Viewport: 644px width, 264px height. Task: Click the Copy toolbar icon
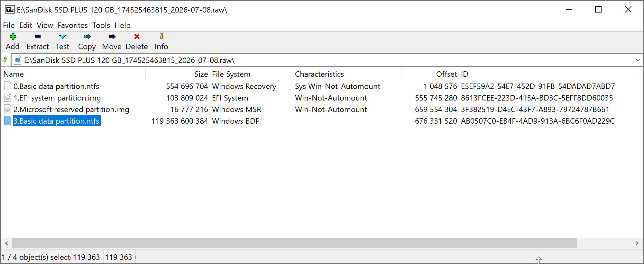(87, 37)
